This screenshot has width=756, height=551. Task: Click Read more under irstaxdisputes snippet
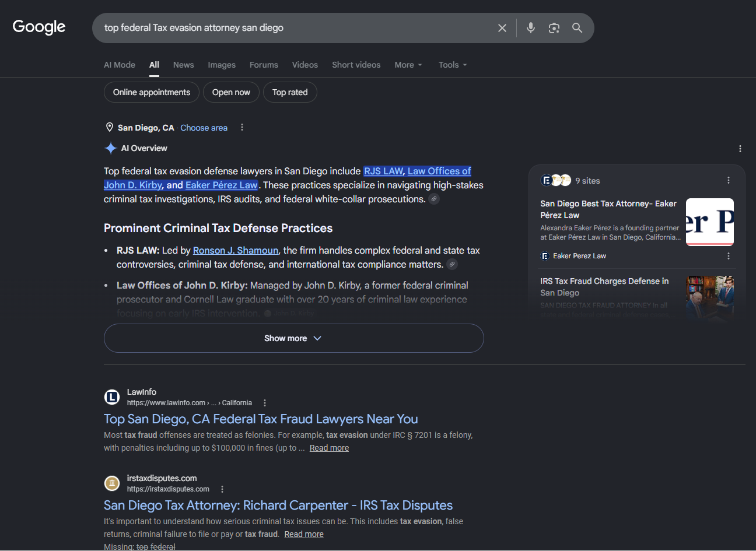[x=304, y=534]
